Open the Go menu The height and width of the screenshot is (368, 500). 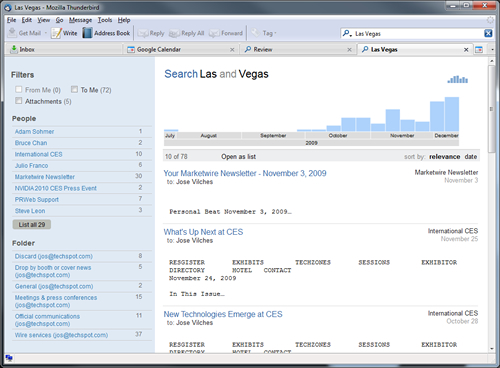pos(59,20)
